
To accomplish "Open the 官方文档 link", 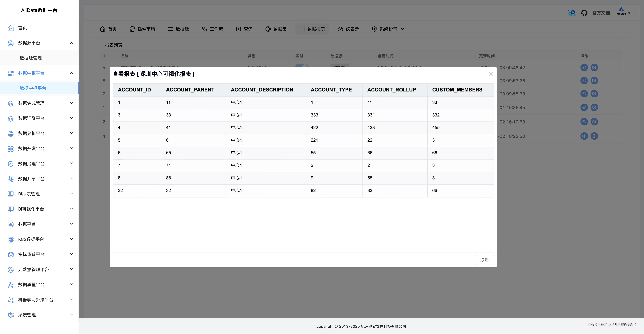I will (x=601, y=13).
